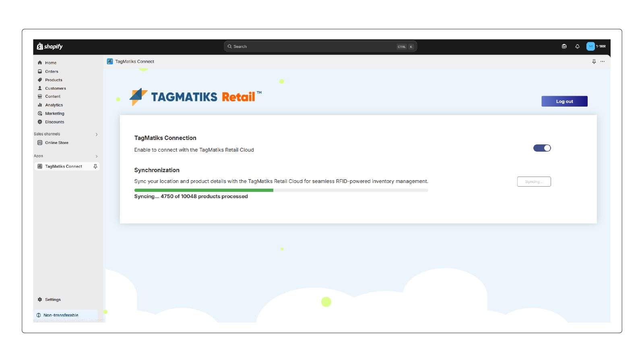The image size is (644, 362).
Task: Click the Analytics bar chart icon
Action: [x=40, y=105]
